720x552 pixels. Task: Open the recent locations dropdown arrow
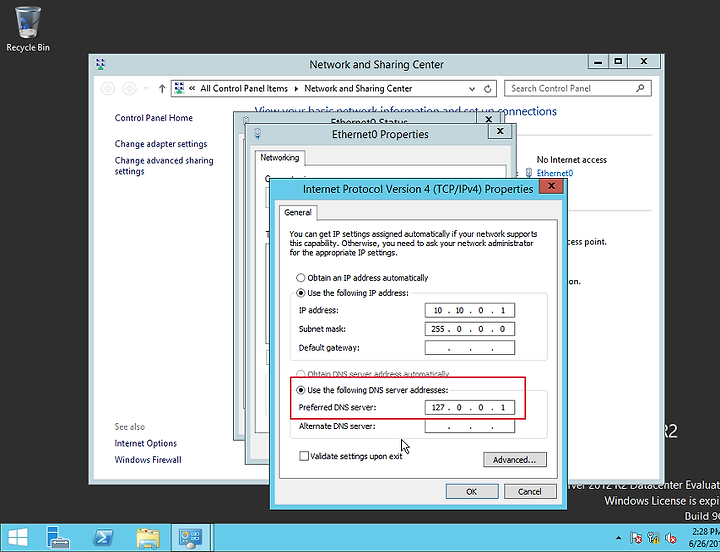pos(146,88)
